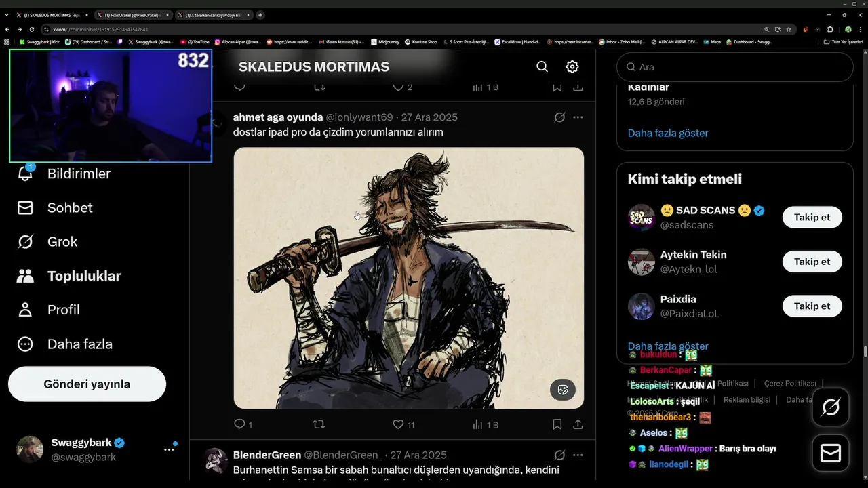Bookmark the ahmet aga oyunda post

pos(557,424)
